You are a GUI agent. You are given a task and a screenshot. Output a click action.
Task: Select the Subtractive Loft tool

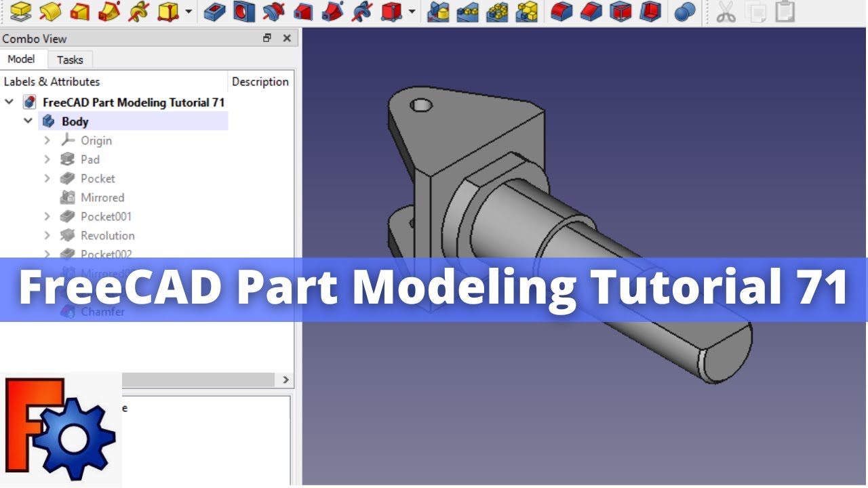coord(303,11)
